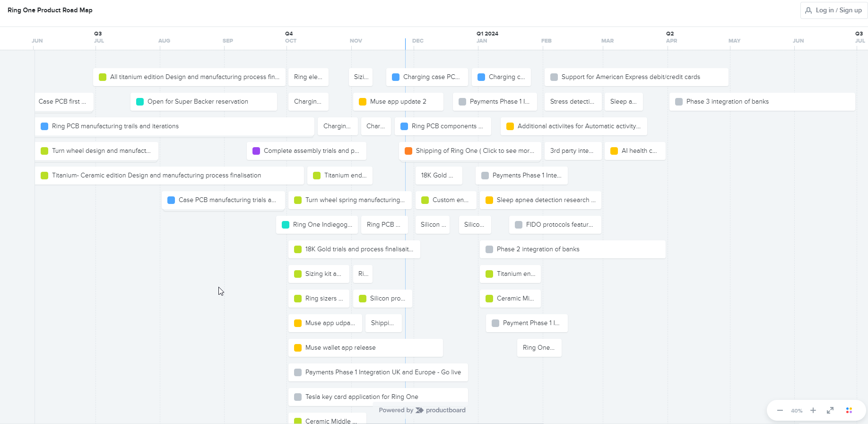Select the Ring ele... card
Screen dimensions: 868x424
[x=308, y=77]
